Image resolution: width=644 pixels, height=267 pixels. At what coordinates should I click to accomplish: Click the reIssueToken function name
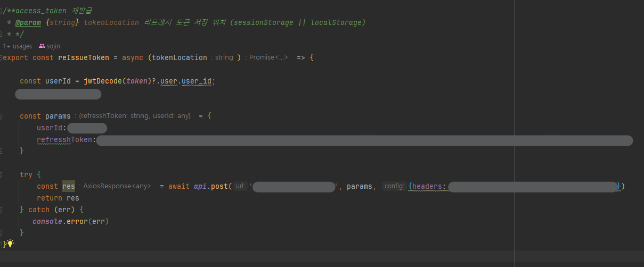[x=83, y=57]
